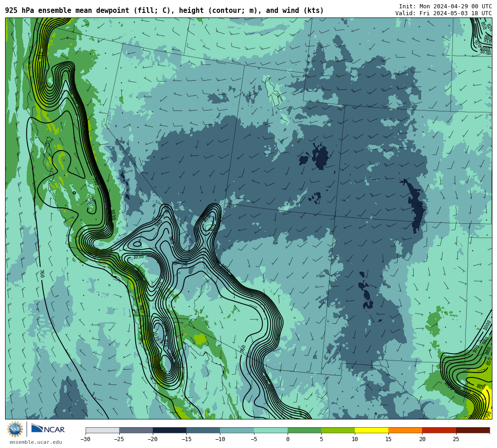Click the 0 colorbar tick label

[288, 439]
